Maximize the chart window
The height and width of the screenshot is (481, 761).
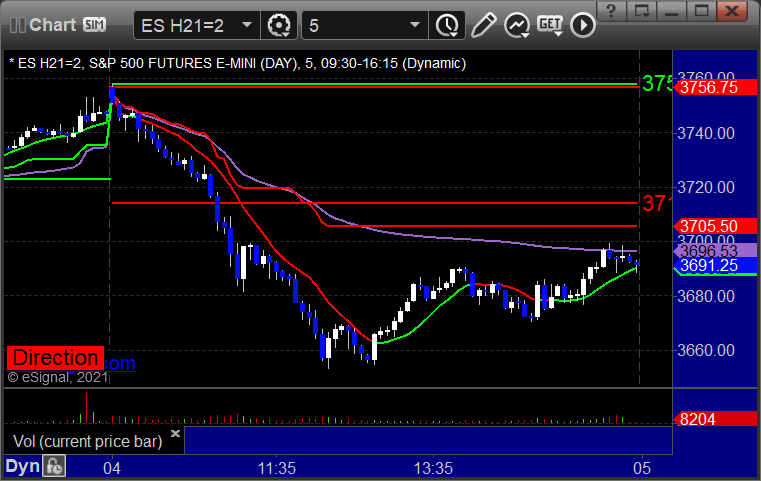[701, 11]
